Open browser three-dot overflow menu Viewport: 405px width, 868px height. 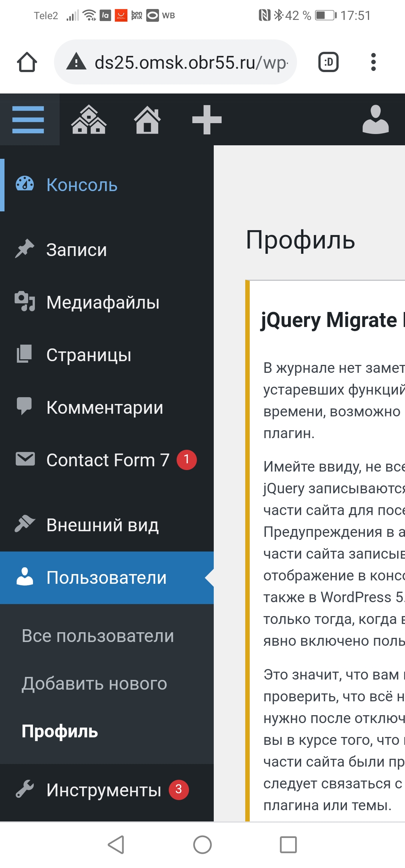pos(373,62)
